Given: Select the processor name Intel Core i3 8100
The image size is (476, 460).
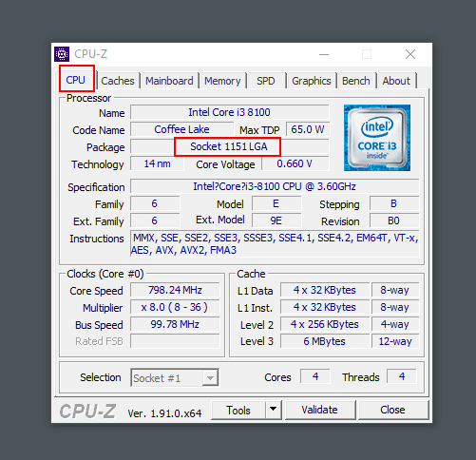Looking at the screenshot, I should point(230,112).
